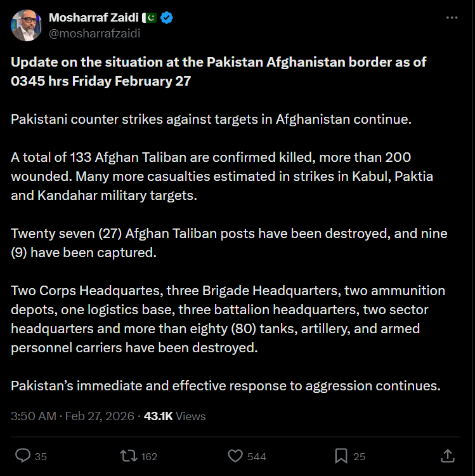Click the bold border update headline text
This screenshot has height=476, width=475.
[218, 72]
